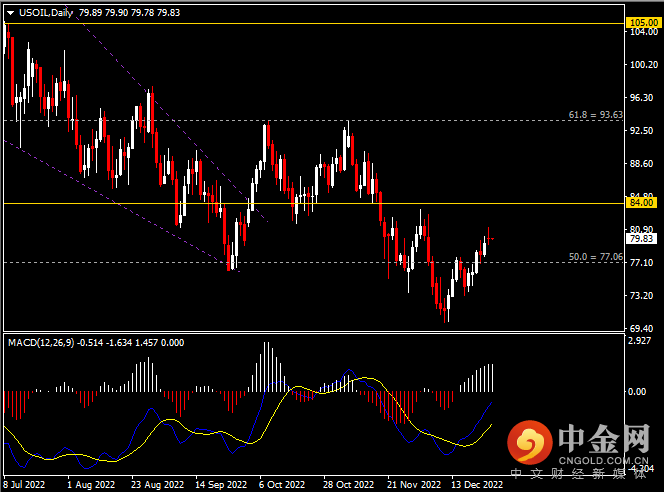Click the 69.40 price axis value

point(640,328)
